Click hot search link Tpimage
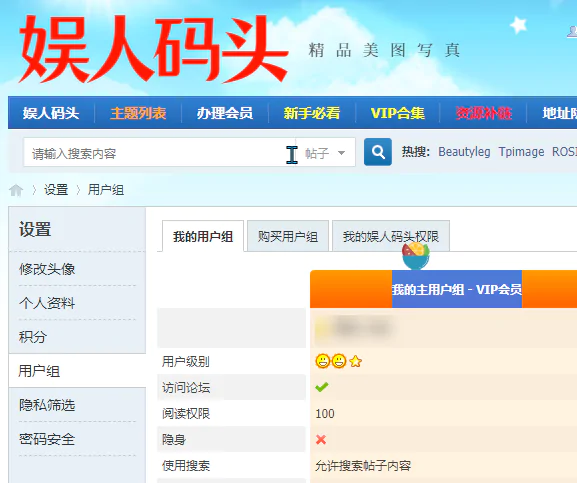The image size is (577, 483). coord(521,152)
